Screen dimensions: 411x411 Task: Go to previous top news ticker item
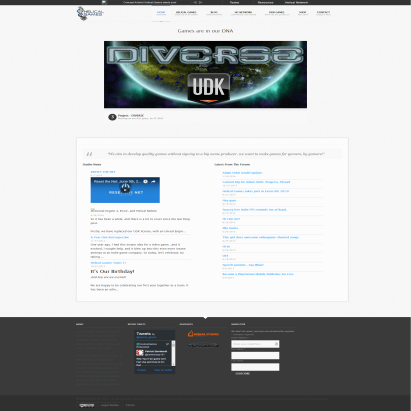point(195,2)
